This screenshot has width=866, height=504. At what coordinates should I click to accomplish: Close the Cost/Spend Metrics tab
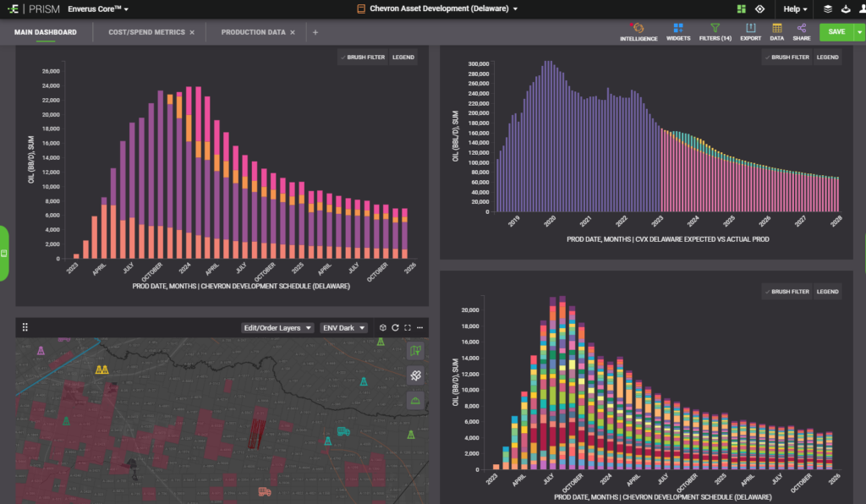[192, 33]
